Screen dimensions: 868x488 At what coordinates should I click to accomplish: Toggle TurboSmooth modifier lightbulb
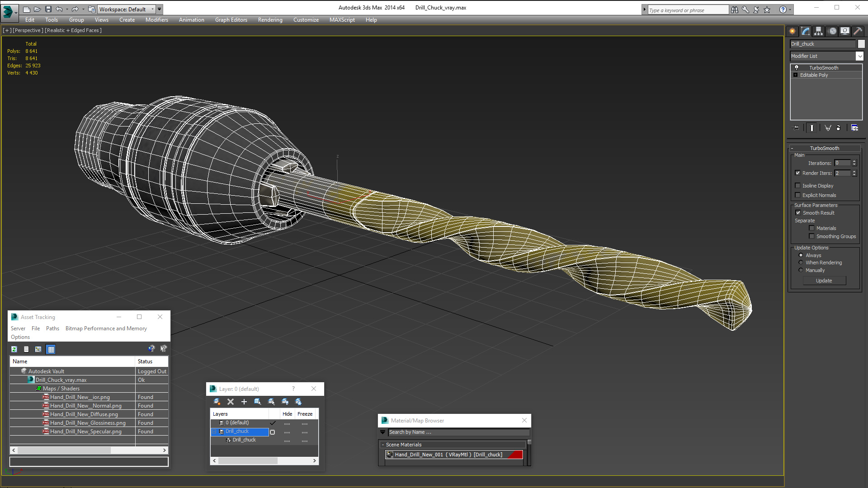pyautogui.click(x=797, y=68)
